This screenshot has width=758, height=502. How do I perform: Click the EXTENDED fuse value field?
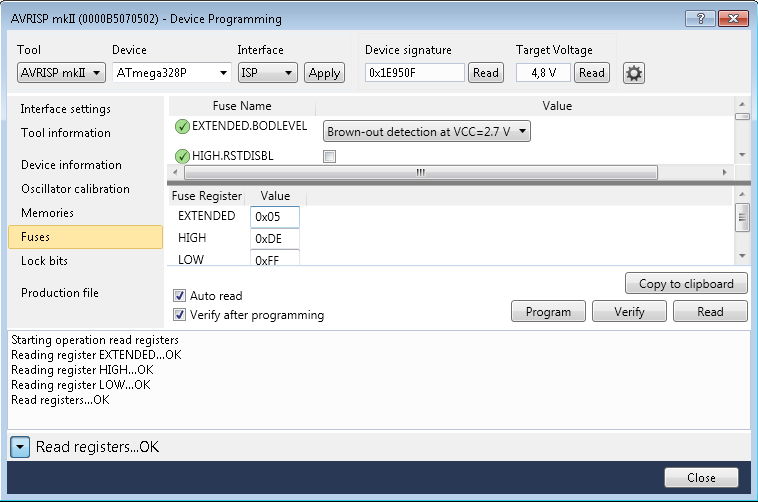pyautogui.click(x=275, y=217)
